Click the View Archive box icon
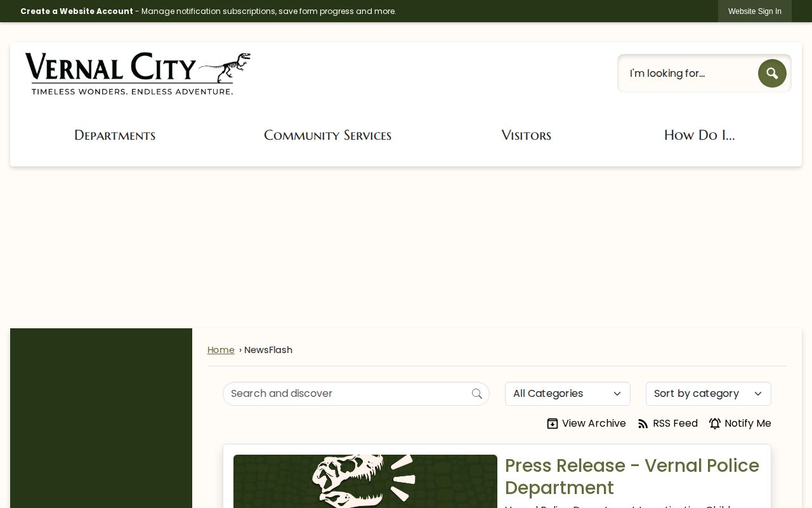This screenshot has height=508, width=812. click(553, 424)
